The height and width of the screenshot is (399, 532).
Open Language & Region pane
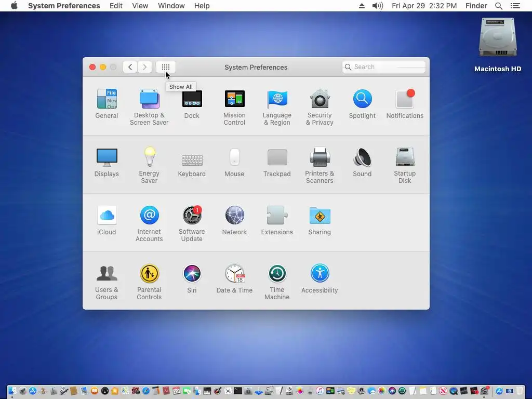pyautogui.click(x=277, y=107)
